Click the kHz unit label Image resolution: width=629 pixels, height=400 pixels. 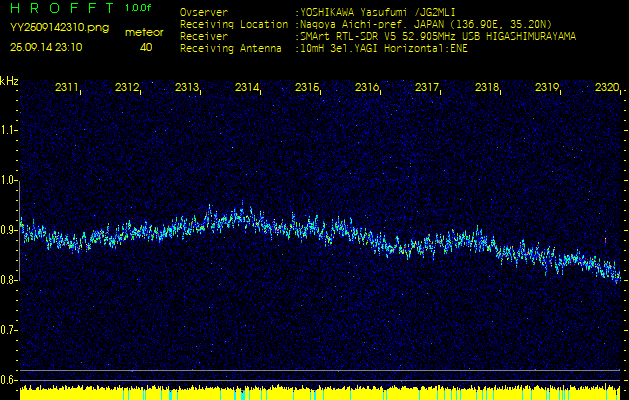pos(9,80)
